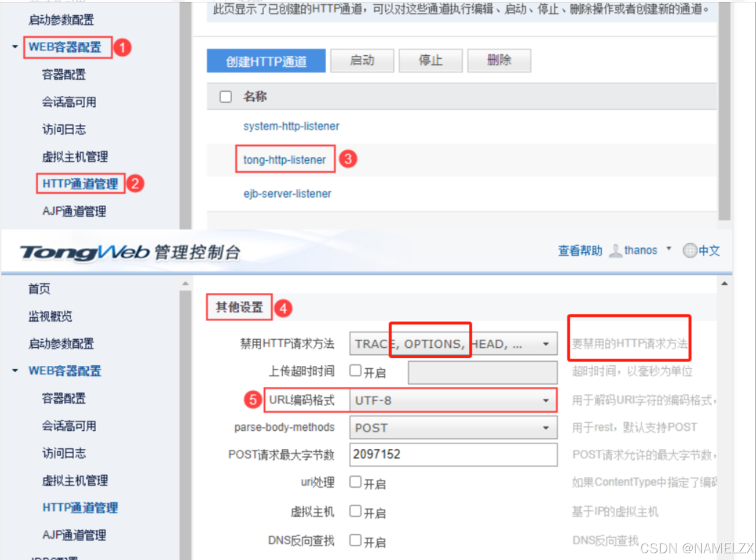Click the 禁用HTTP请求方法 label
The image size is (756, 560).
(x=287, y=344)
